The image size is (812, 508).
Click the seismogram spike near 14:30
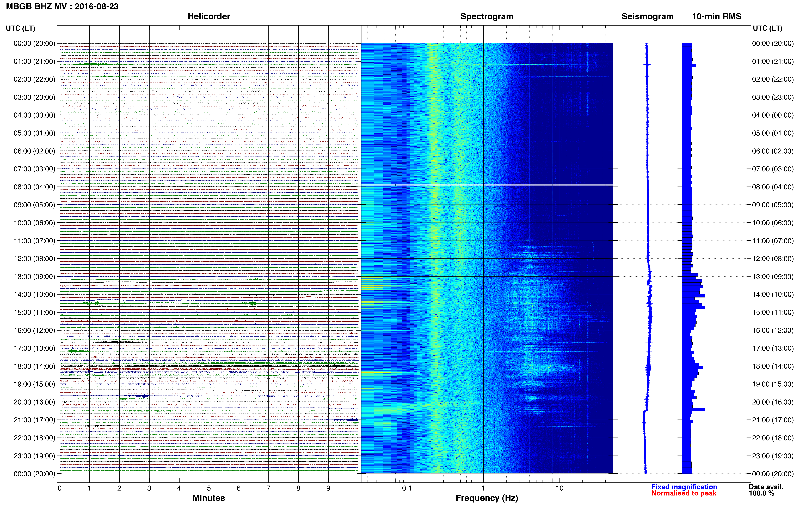click(649, 305)
